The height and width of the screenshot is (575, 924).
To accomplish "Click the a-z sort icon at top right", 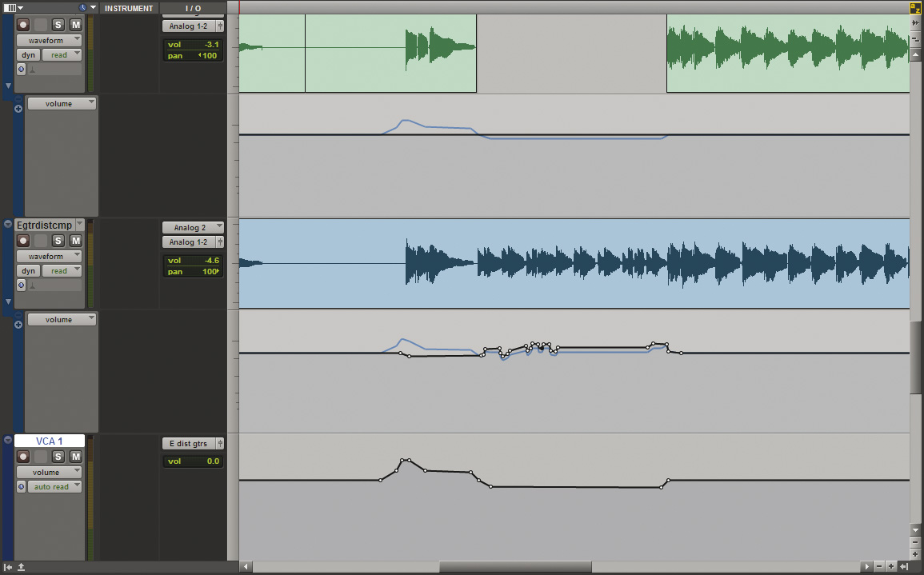I will (x=915, y=8).
